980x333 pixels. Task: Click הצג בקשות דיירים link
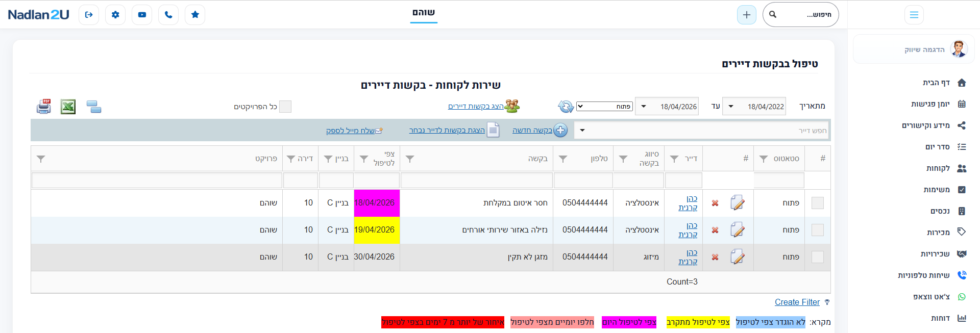[x=476, y=106]
